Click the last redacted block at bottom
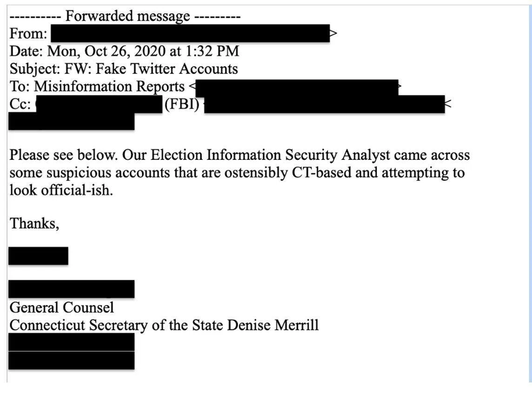Viewport: 532px width, 395px height. pos(71,361)
